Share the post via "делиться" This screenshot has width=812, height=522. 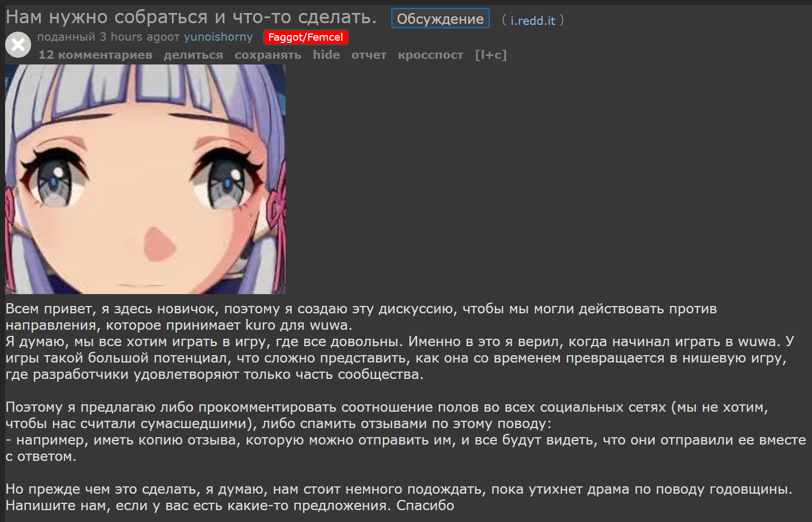click(x=193, y=55)
